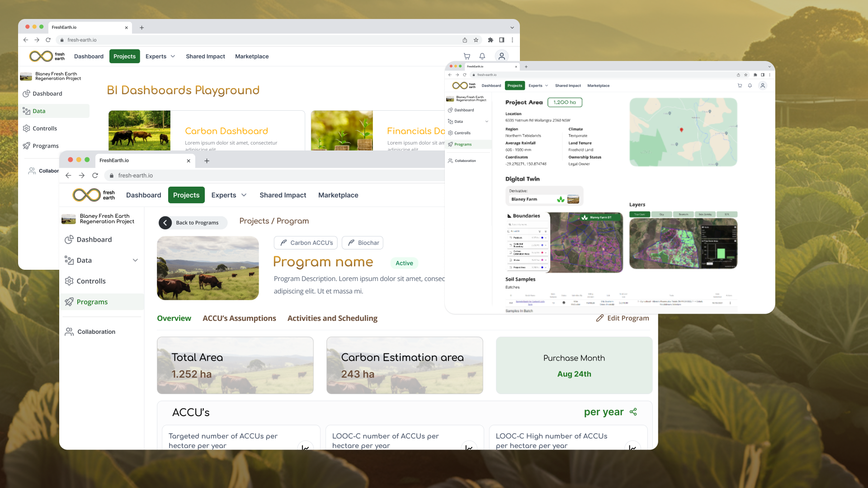Click the Carbon ACCU's tag button

pyautogui.click(x=307, y=243)
